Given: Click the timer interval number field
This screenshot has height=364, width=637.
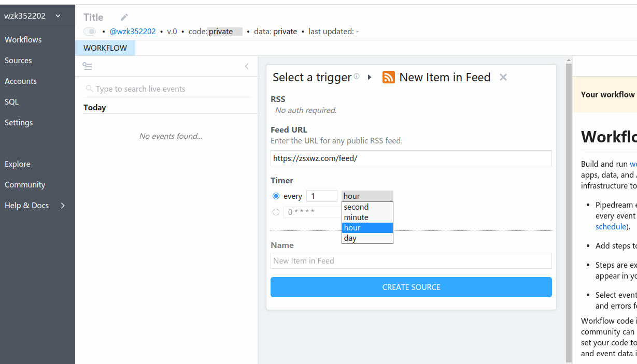Looking at the screenshot, I should (x=321, y=196).
